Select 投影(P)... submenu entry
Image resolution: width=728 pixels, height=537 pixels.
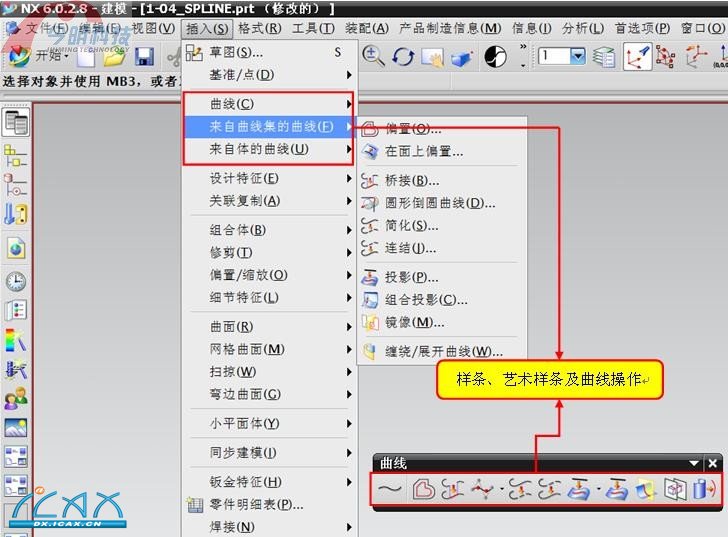441,277
